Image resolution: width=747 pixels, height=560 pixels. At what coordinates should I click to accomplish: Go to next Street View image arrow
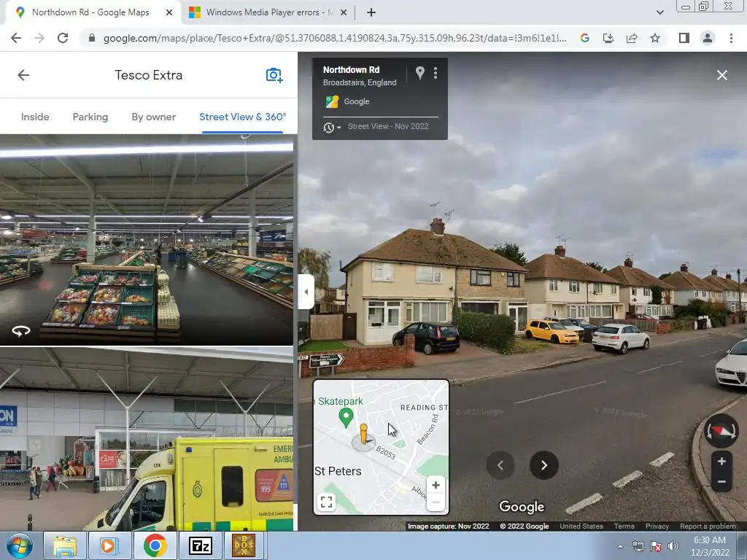544,465
